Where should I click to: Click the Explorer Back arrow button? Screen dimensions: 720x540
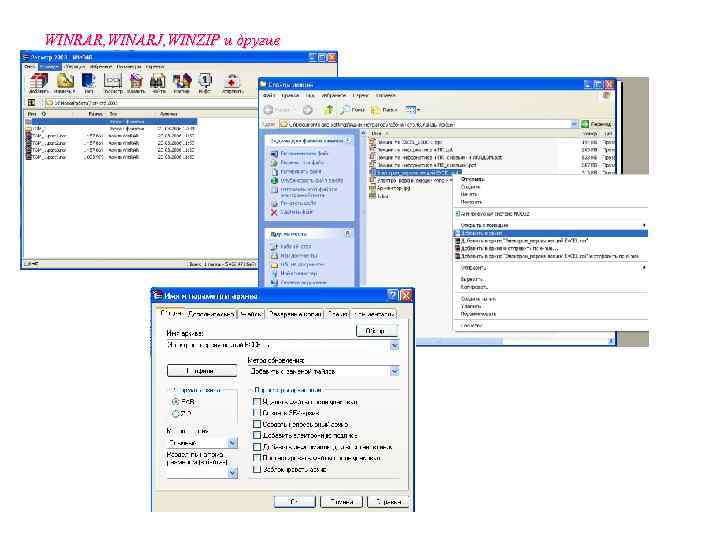269,110
